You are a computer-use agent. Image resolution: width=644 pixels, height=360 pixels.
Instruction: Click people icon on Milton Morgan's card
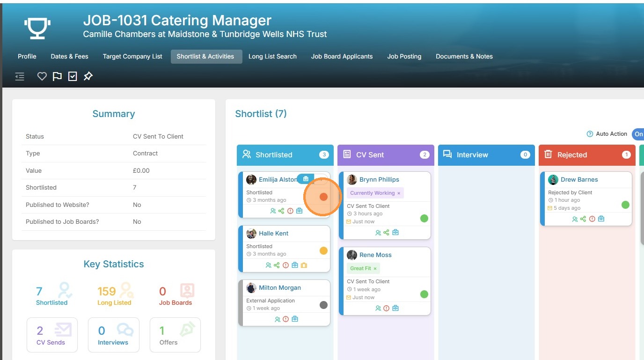click(x=278, y=319)
